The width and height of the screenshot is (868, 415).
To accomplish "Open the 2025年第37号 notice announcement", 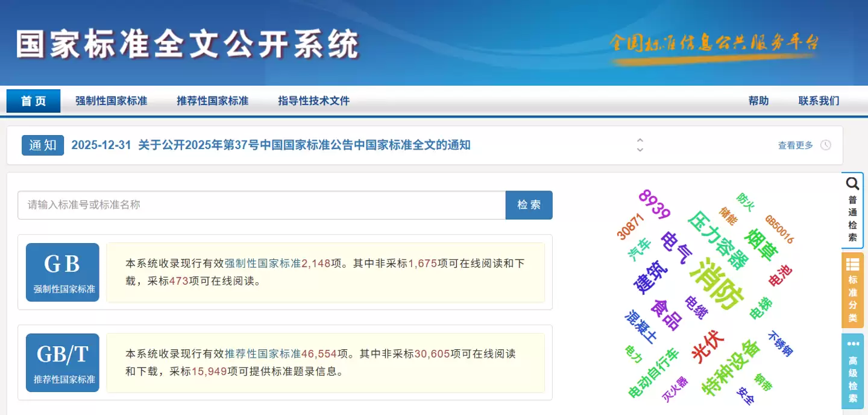I will [x=271, y=145].
